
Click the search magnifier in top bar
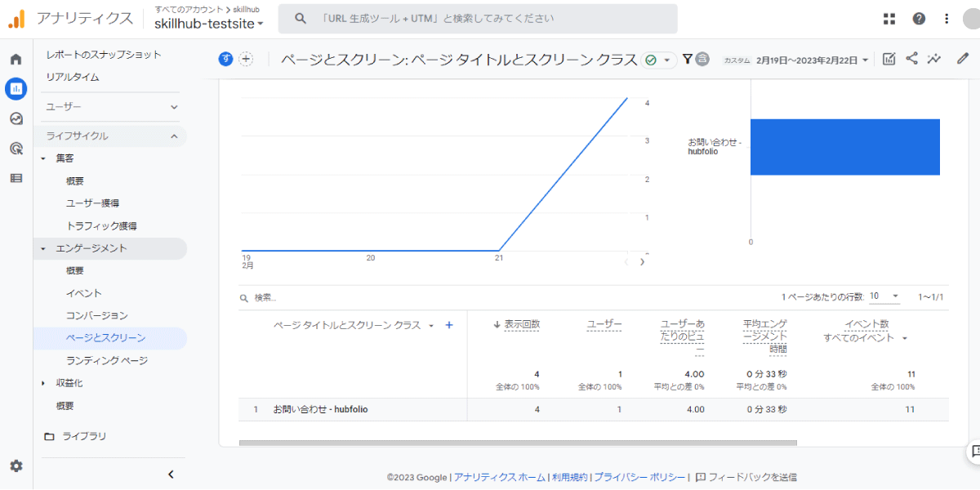coord(301,19)
